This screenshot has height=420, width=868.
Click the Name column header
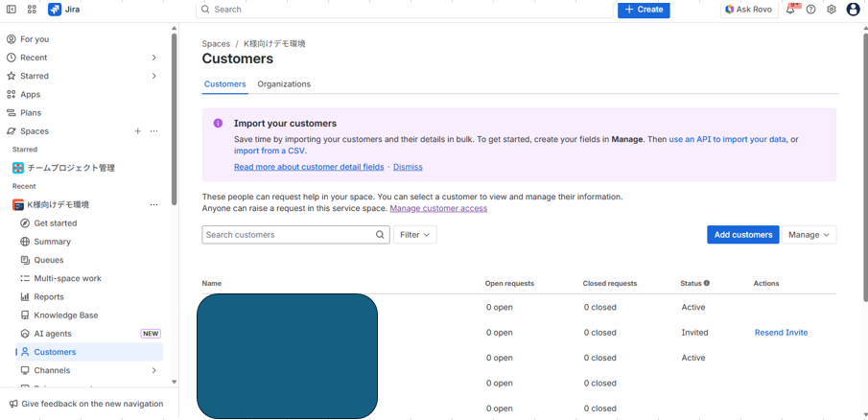(211, 283)
